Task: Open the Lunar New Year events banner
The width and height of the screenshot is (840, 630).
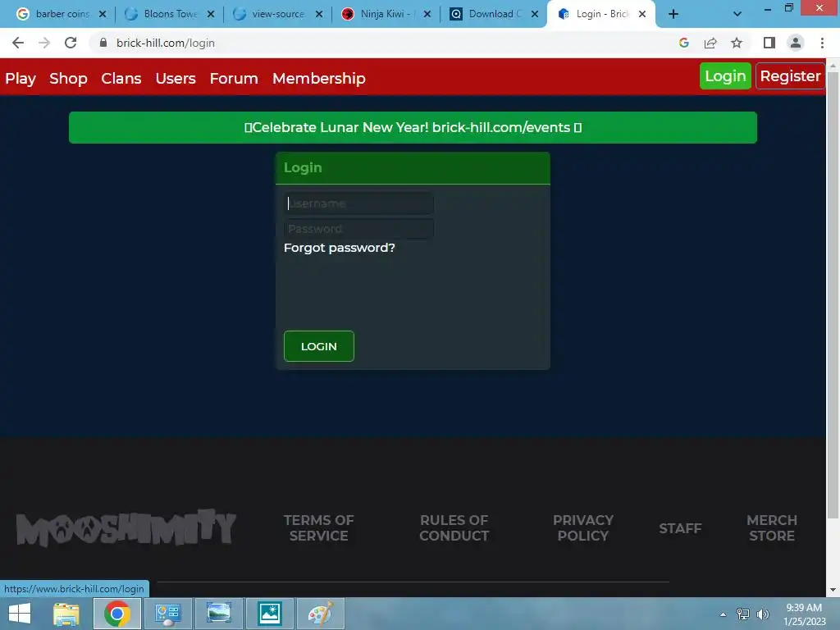Action: [413, 127]
